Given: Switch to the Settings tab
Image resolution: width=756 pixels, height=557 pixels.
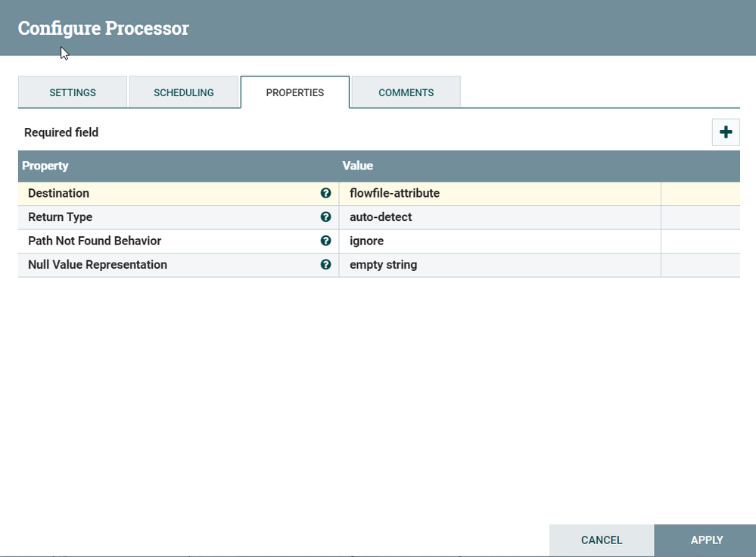Looking at the screenshot, I should click(x=73, y=92).
